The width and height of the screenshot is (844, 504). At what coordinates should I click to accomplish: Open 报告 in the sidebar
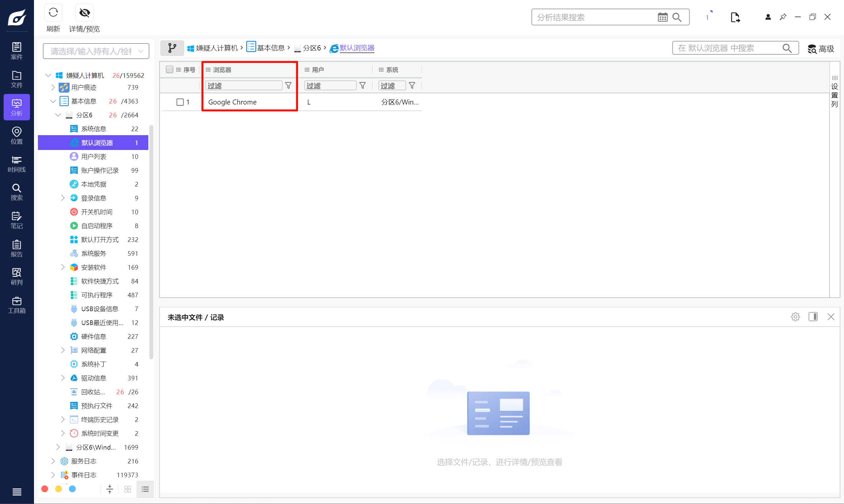[x=16, y=248]
